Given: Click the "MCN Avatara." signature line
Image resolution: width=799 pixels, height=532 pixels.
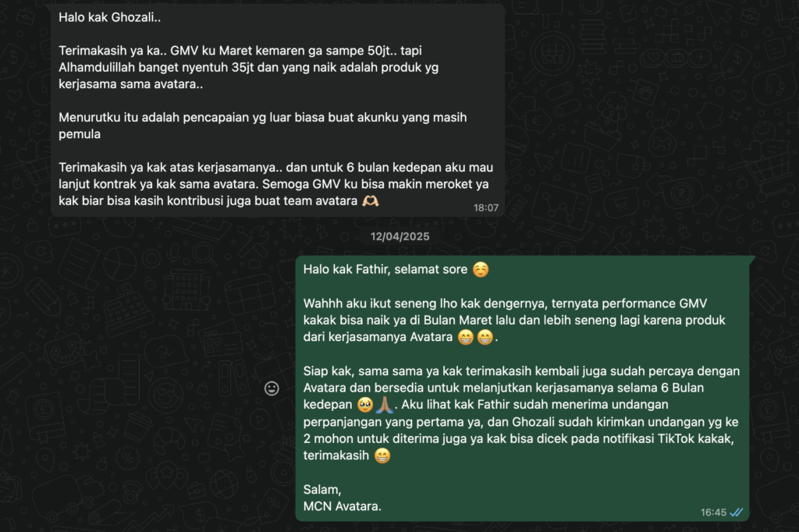Looking at the screenshot, I should click(342, 506).
